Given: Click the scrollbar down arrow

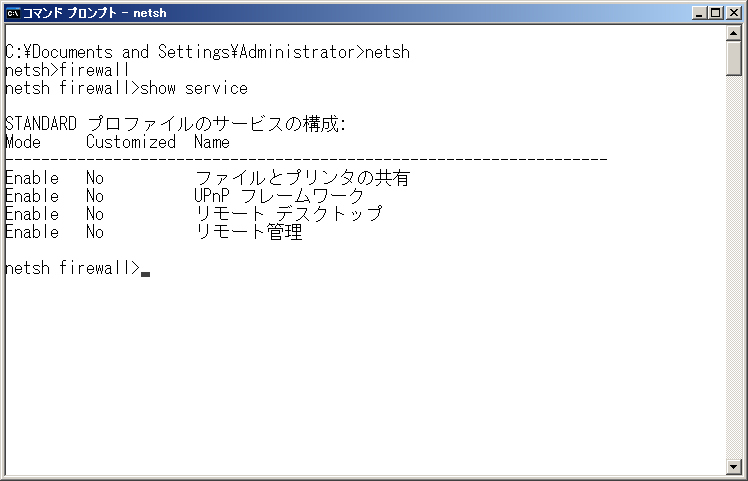Looking at the screenshot, I should [x=733, y=466].
